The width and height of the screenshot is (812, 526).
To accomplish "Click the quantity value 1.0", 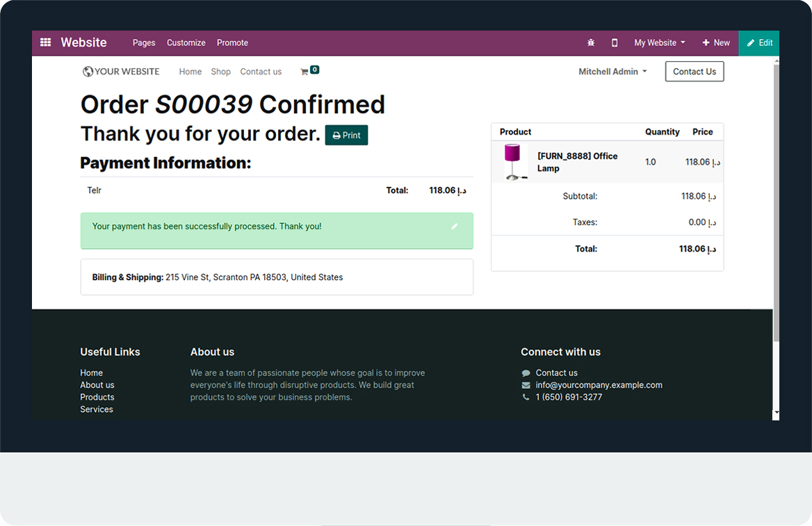I will tap(651, 162).
